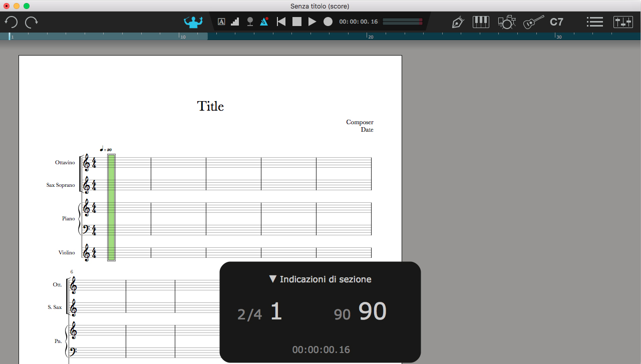Click the undo arrow icon
The height and width of the screenshot is (364, 641).
point(11,22)
